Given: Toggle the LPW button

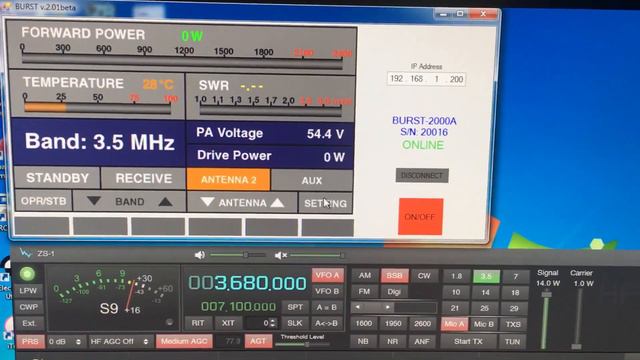Looking at the screenshot, I should pos(28,291).
